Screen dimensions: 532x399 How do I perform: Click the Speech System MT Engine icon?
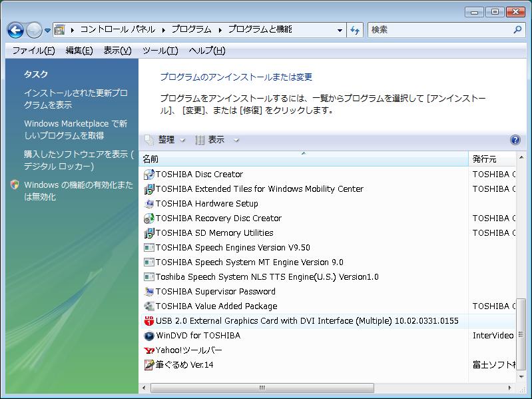[x=149, y=262]
